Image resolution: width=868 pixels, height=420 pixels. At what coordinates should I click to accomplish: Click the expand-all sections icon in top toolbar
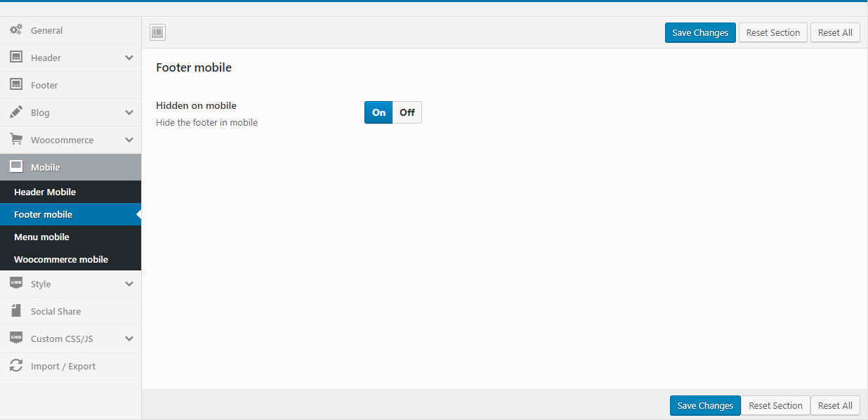click(x=157, y=32)
